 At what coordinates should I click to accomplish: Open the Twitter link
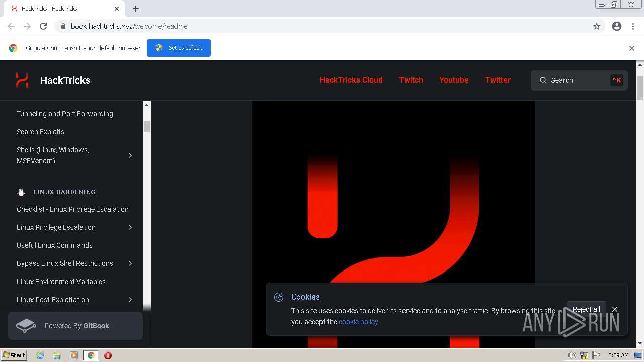(x=498, y=80)
